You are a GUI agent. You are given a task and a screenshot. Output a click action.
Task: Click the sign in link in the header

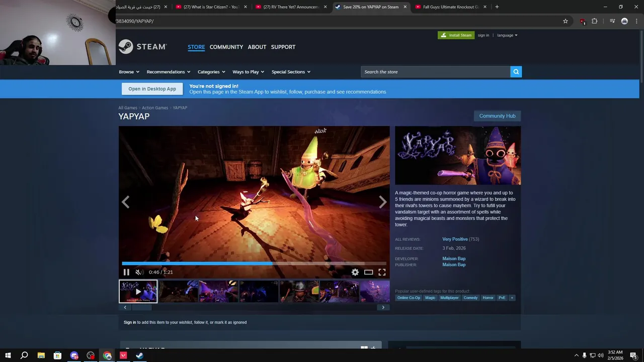click(x=484, y=35)
